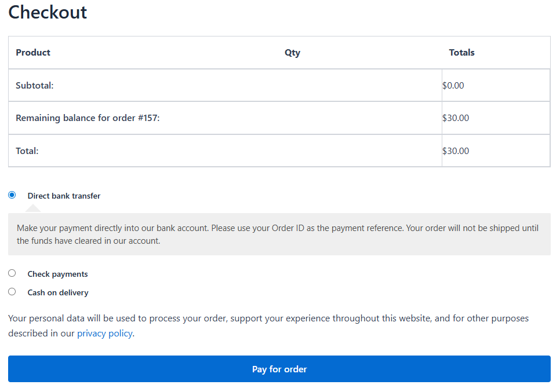The image size is (560, 392).
Task: Click the $30.00 total amount cell
Action: click(456, 151)
